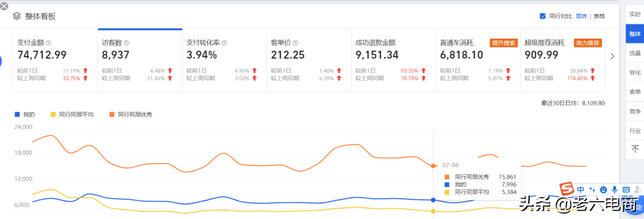Screen dimensions: 644x219
Task: Click the help icon beside 访客数
Action: coord(126,43)
